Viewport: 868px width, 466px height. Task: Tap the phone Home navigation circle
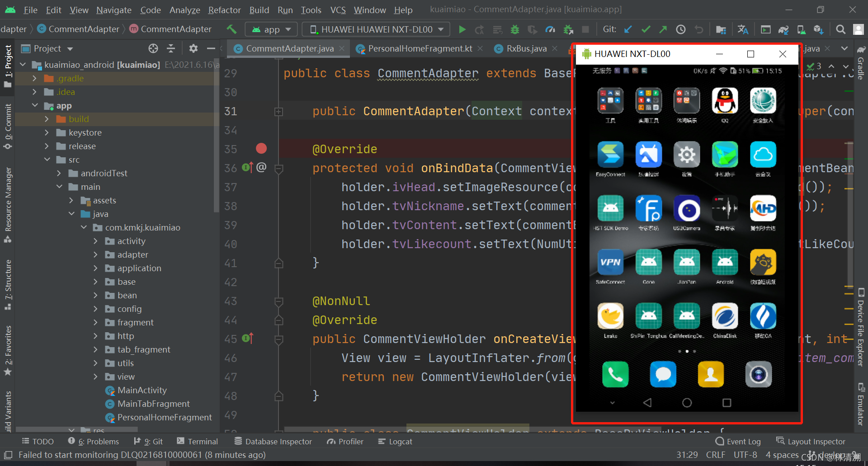click(x=687, y=402)
